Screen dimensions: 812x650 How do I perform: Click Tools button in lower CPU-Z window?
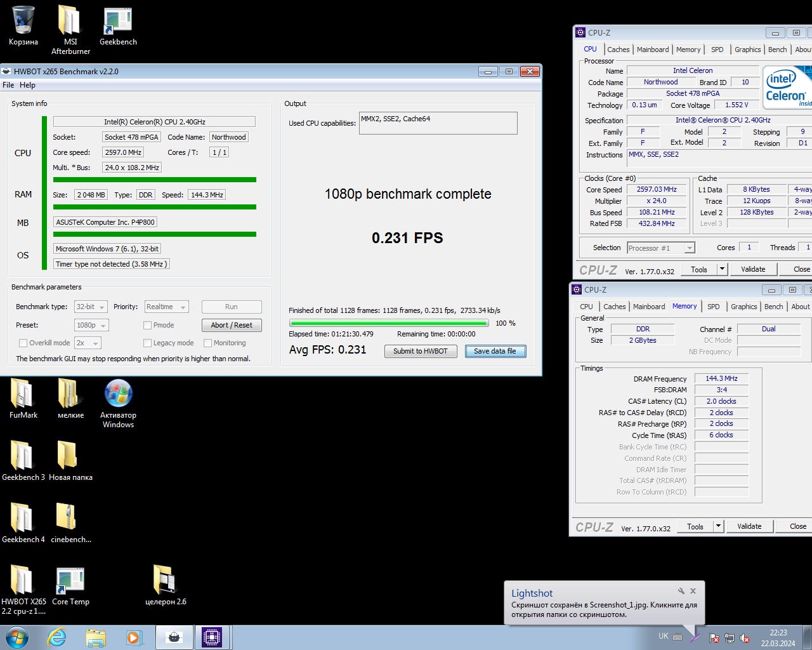pos(695,526)
